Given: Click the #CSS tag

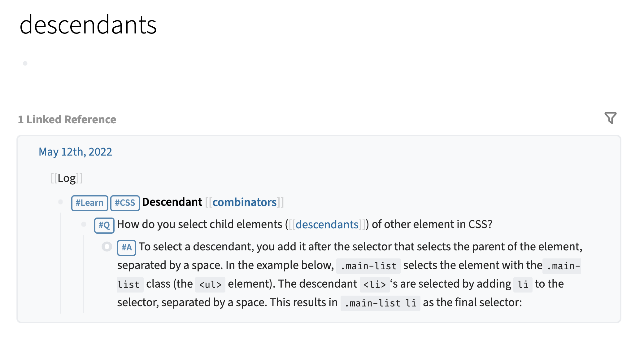Looking at the screenshot, I should (125, 203).
